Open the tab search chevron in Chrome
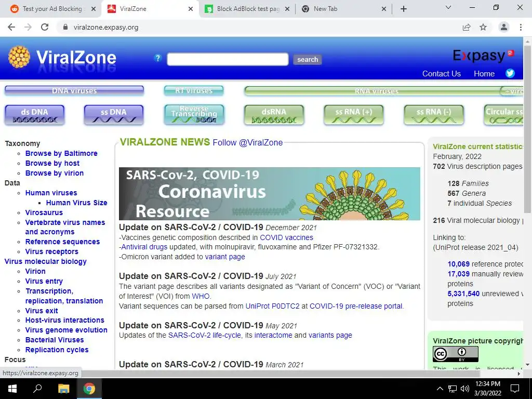This screenshot has width=532, height=399. pyautogui.click(x=448, y=7)
